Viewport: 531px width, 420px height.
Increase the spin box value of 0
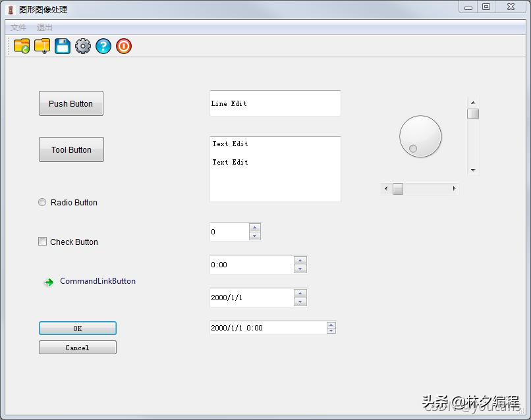click(x=255, y=228)
